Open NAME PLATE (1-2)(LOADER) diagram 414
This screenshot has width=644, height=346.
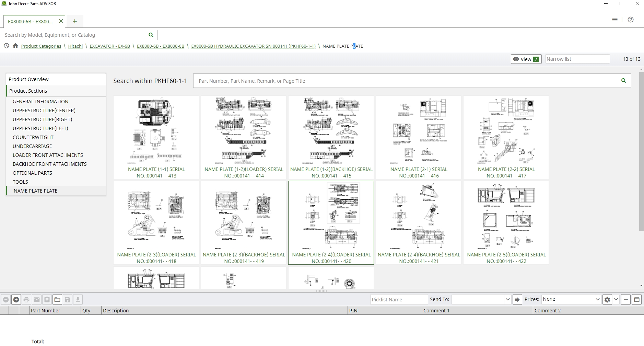pos(244,137)
